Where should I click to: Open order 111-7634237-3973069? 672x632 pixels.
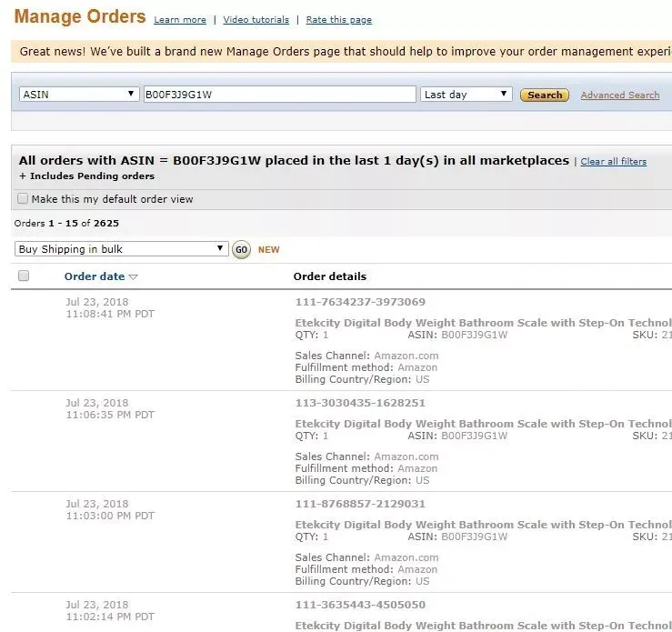pyautogui.click(x=360, y=302)
